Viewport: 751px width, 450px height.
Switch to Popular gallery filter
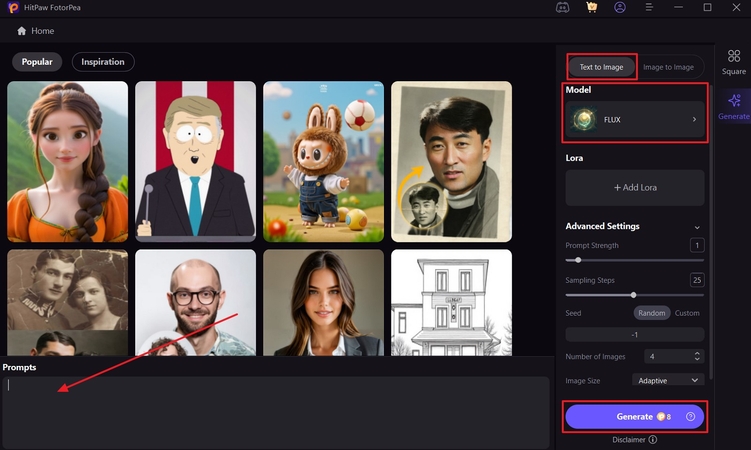point(37,62)
